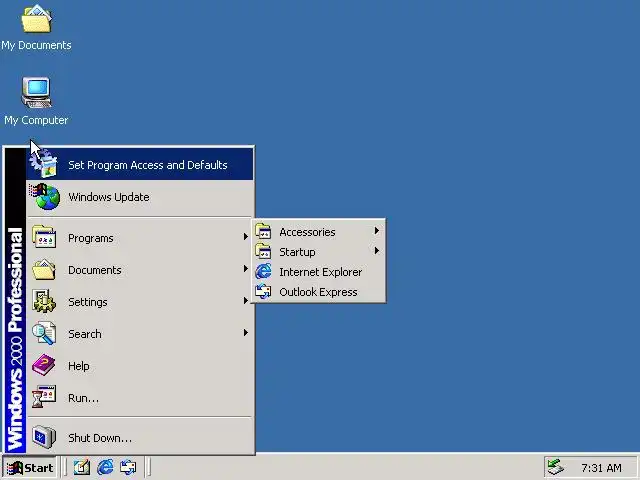The width and height of the screenshot is (640, 480).
Task: Open Accessories label in Programs submenu
Action: point(307,232)
